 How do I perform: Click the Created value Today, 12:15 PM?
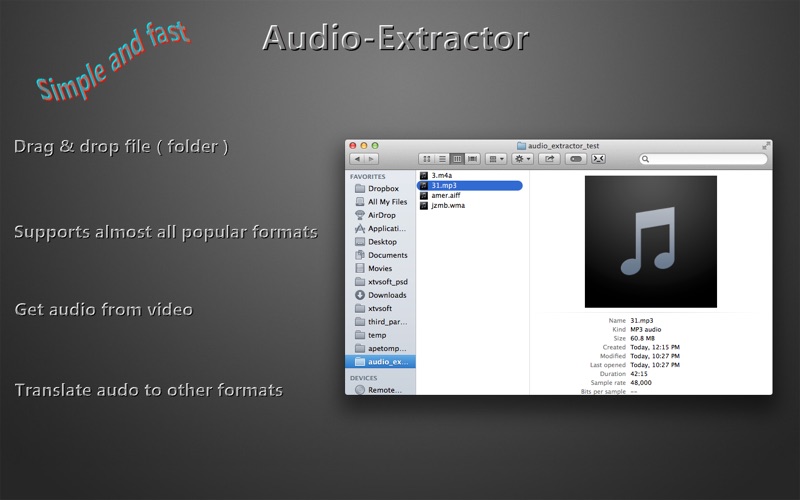[x=655, y=347]
